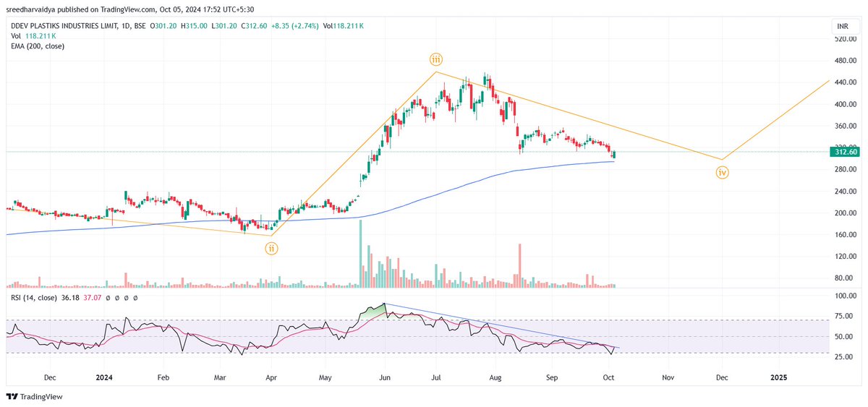The height and width of the screenshot is (407, 868).
Task: Click the Oct label on time axis
Action: pyautogui.click(x=610, y=377)
